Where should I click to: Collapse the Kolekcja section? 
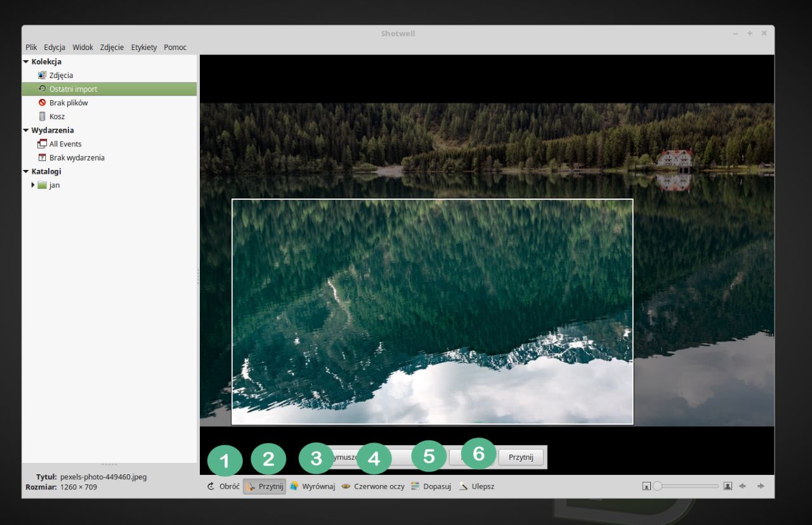(x=26, y=62)
